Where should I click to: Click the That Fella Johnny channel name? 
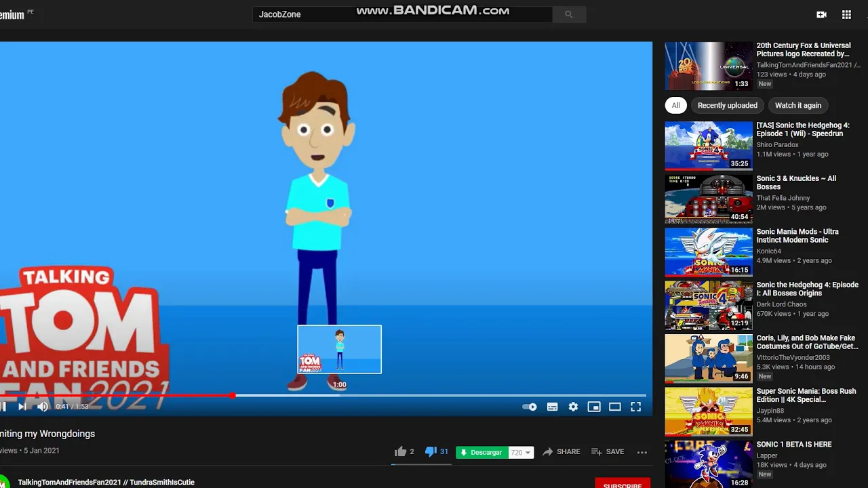tap(783, 198)
